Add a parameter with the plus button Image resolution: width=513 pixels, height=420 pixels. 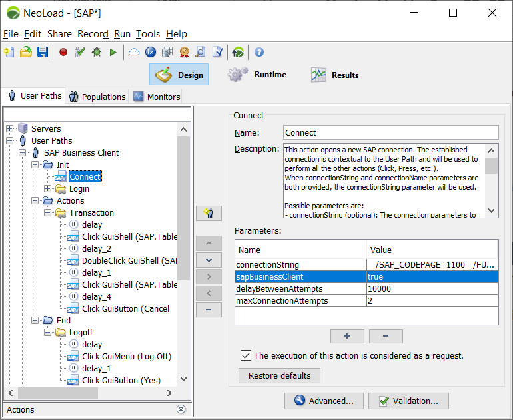tap(347, 336)
